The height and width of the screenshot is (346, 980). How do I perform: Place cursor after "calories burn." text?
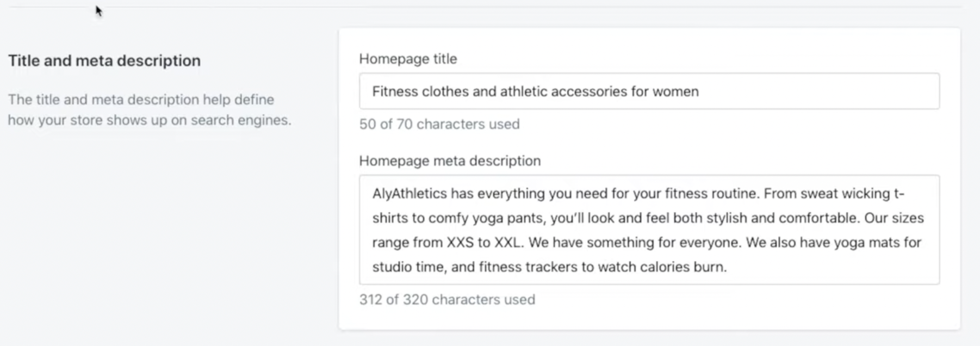(728, 267)
